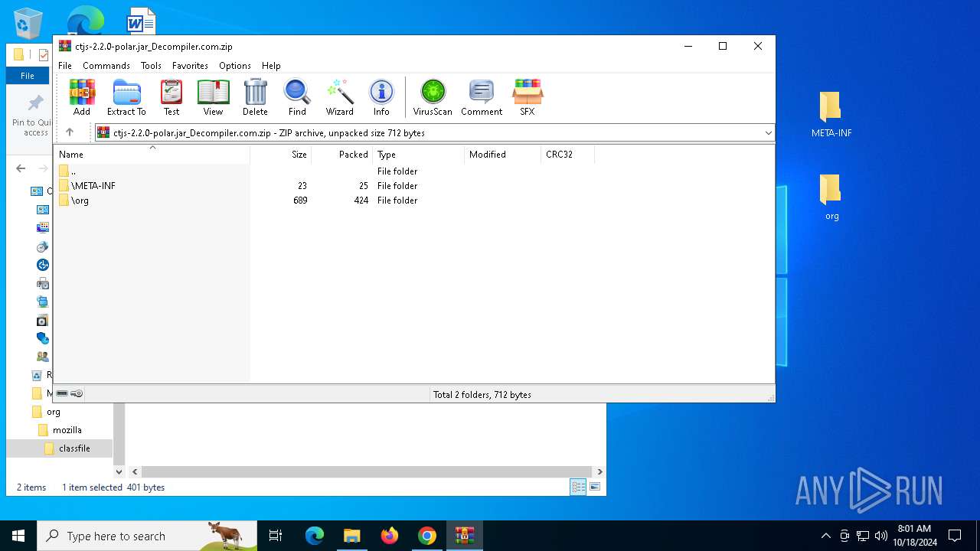Click the taskbar clock showing 8:01 AM
Screen dimensions: 980x551
pos(914,536)
